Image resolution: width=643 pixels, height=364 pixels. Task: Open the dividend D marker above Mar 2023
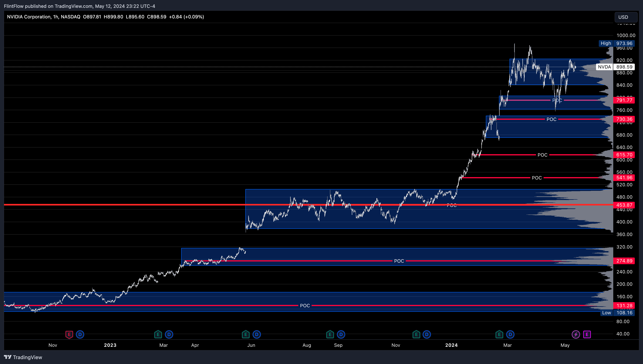169,334
